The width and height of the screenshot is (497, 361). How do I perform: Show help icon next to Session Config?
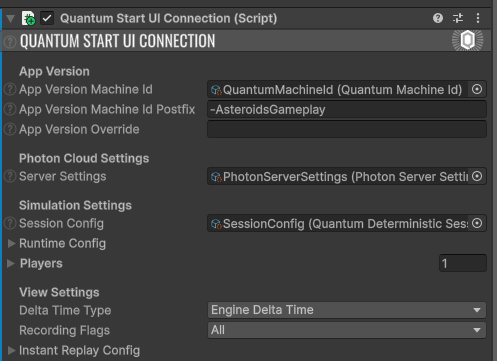click(10, 223)
